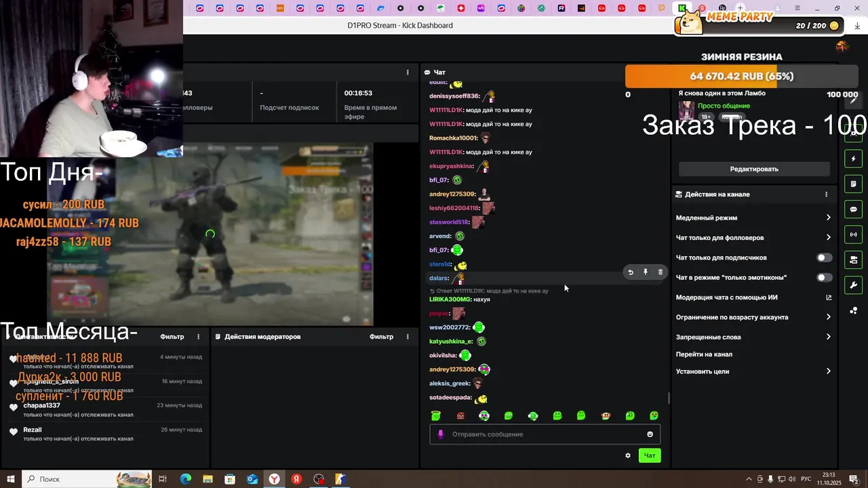Click the Просто общение category link
868x488 pixels.
724,106
